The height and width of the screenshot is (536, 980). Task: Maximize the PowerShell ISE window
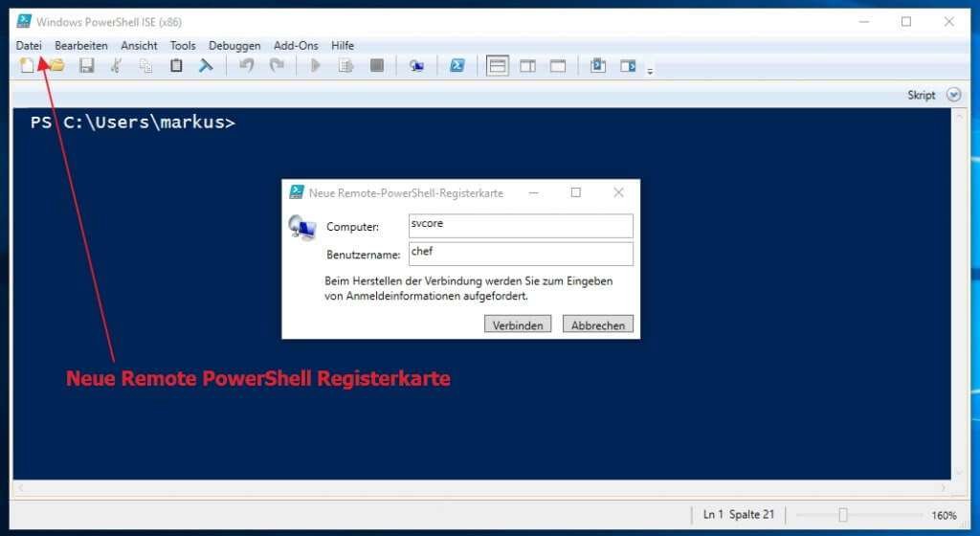point(905,22)
